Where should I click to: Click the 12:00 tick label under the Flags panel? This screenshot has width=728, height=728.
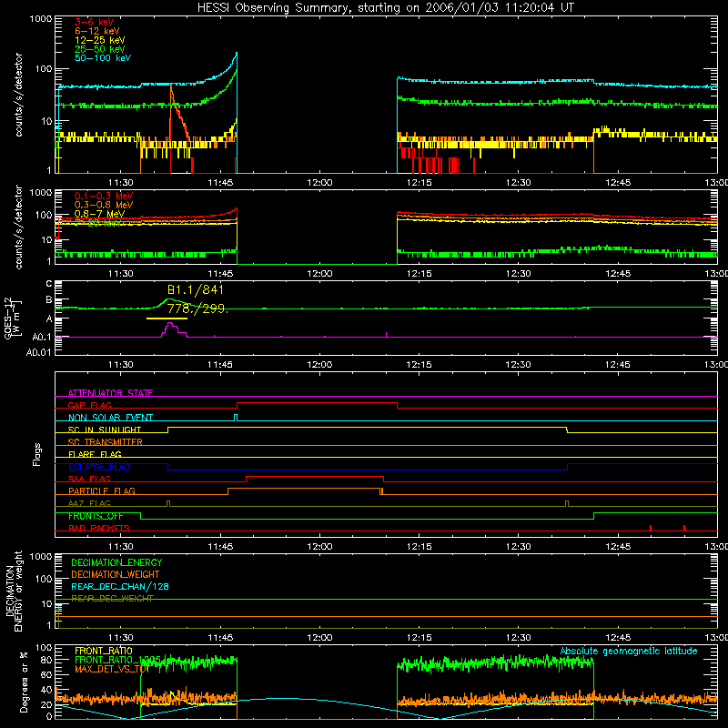pyautogui.click(x=319, y=547)
